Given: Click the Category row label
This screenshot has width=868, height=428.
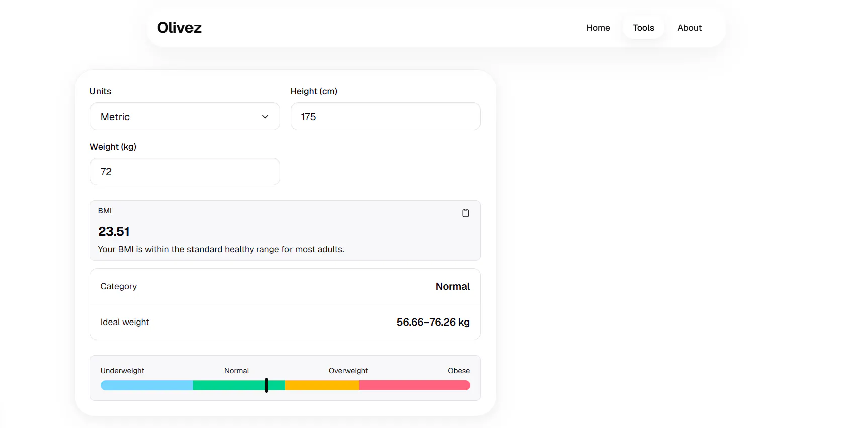Looking at the screenshot, I should (119, 286).
